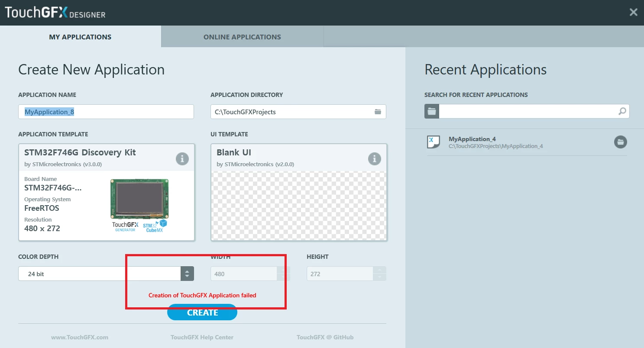Click the Application Directory path field

pyautogui.click(x=298, y=112)
